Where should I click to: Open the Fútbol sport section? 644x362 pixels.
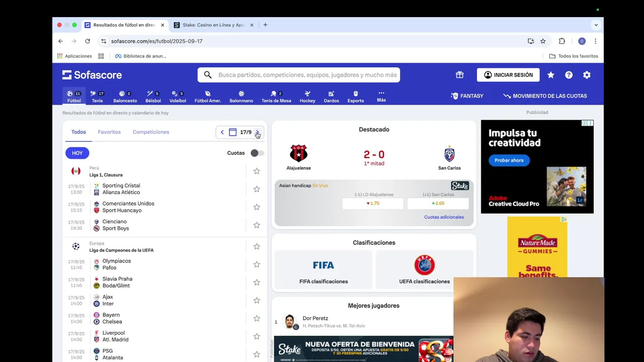[74, 97]
